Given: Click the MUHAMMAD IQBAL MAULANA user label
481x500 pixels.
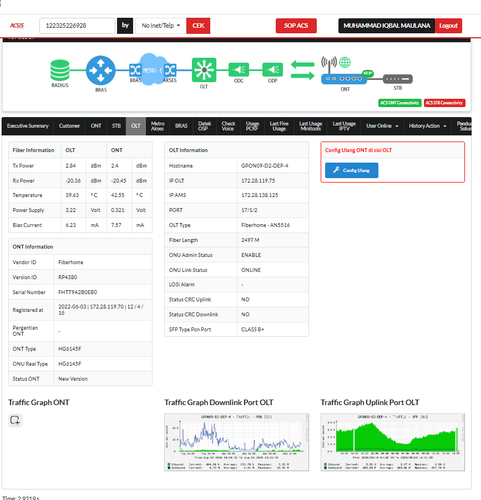Looking at the screenshot, I should [387, 26].
